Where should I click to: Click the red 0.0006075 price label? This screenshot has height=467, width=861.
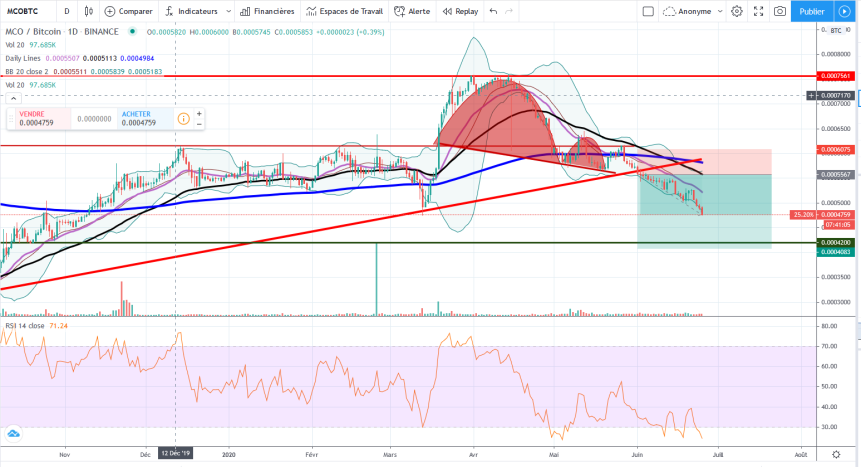835,149
